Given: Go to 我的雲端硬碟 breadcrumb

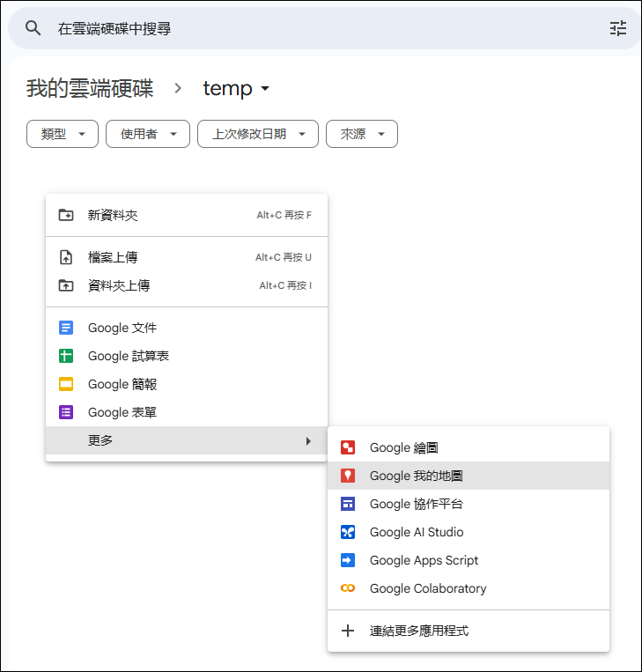Looking at the screenshot, I should click(90, 88).
